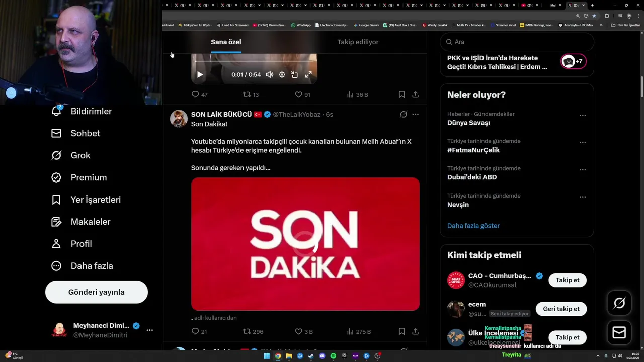
Task: Bookmark the video post above
Action: coord(401,94)
